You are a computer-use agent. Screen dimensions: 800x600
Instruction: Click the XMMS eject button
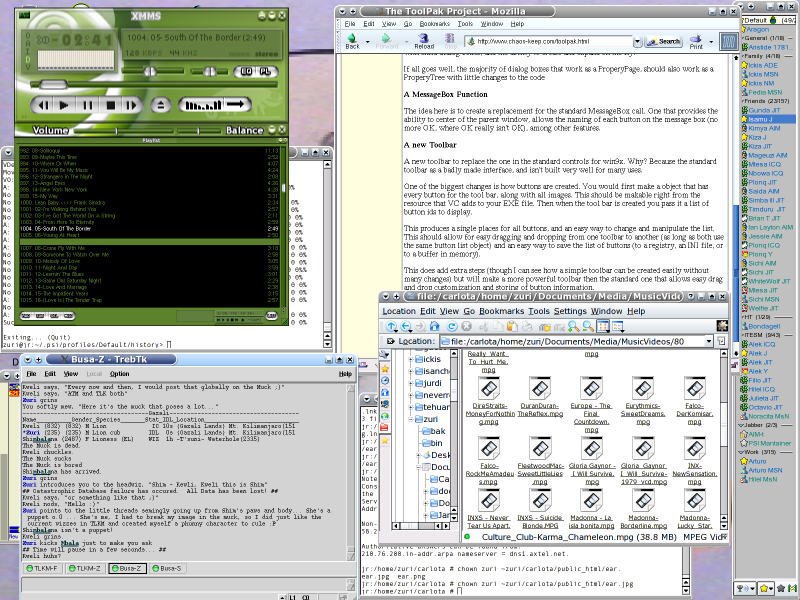click(163, 104)
